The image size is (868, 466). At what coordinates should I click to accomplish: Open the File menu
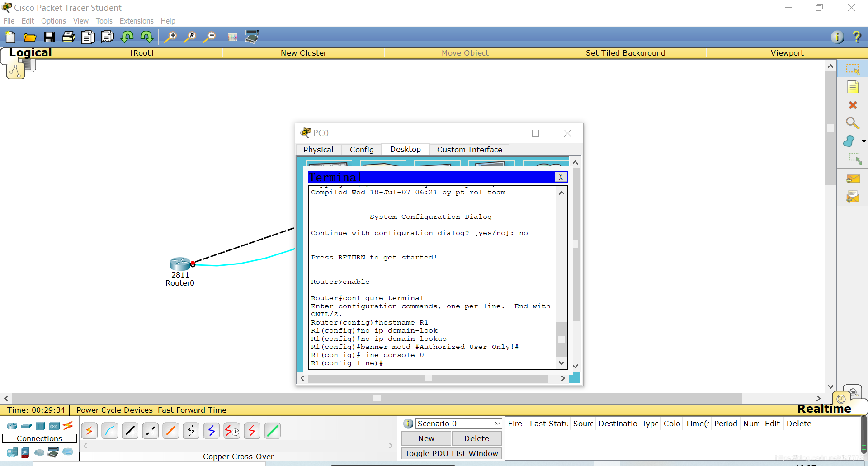9,21
